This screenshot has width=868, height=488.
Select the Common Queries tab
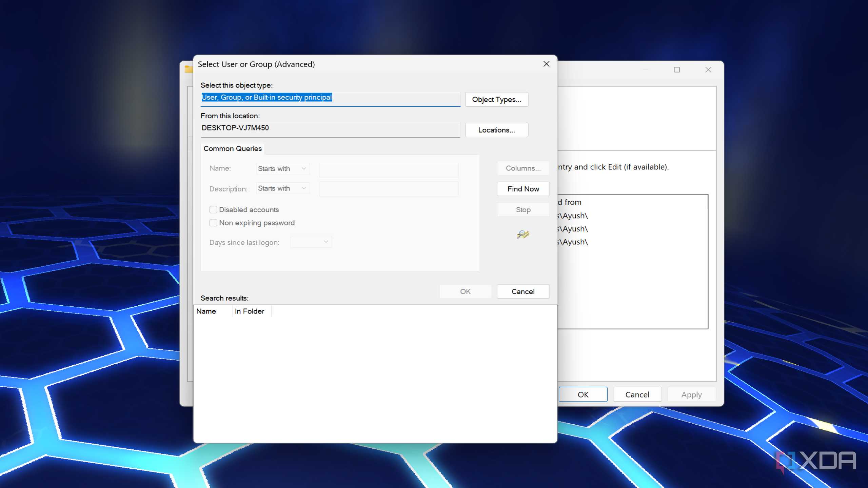[x=233, y=148]
